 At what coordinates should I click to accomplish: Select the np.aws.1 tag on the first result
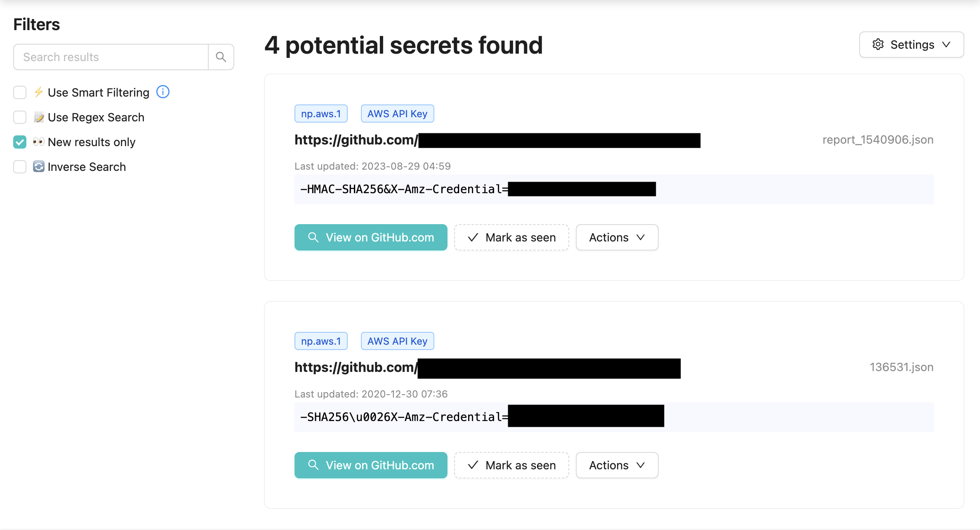tap(321, 113)
